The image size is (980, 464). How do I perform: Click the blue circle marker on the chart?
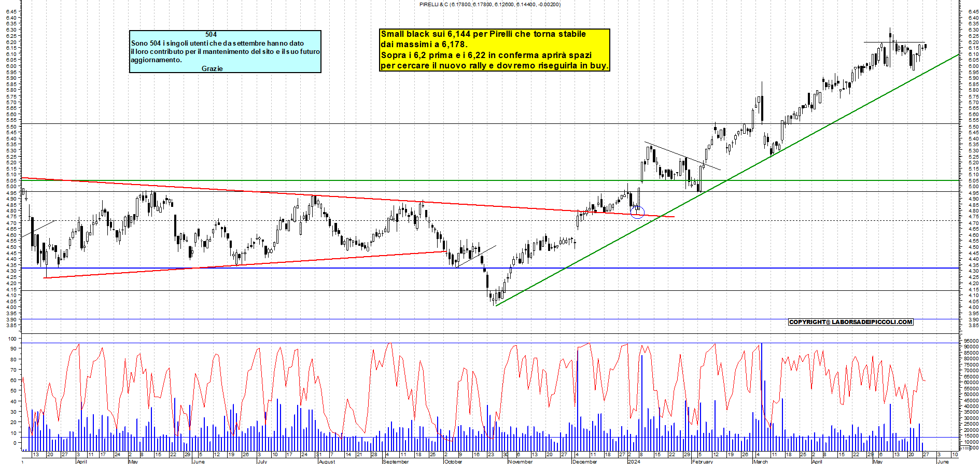click(637, 212)
